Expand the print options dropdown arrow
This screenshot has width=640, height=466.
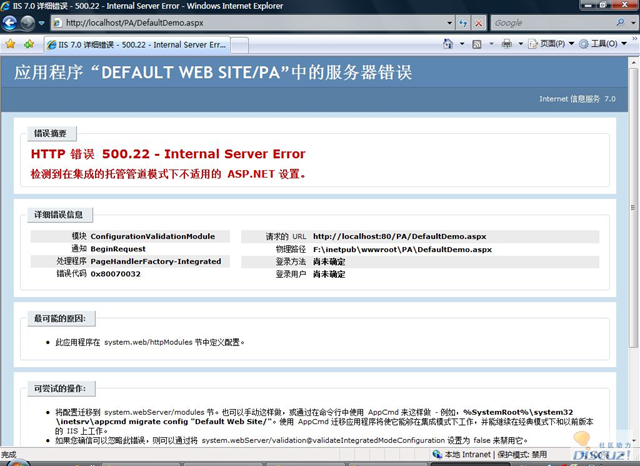point(521,44)
